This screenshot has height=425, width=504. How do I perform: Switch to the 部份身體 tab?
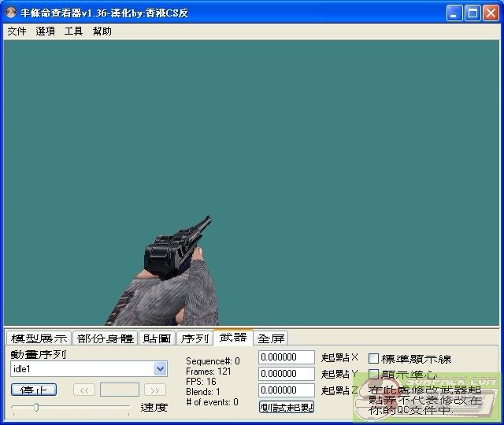tap(106, 338)
